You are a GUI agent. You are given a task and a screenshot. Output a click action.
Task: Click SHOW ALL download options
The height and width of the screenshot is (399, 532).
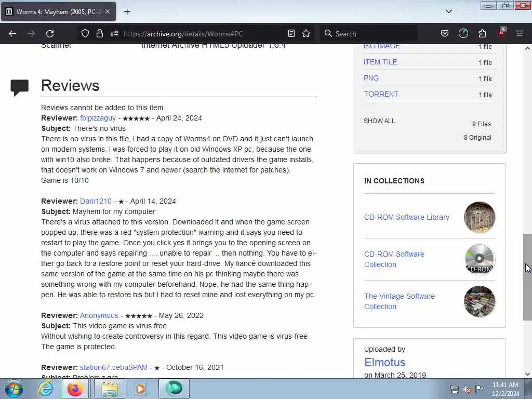tap(379, 121)
